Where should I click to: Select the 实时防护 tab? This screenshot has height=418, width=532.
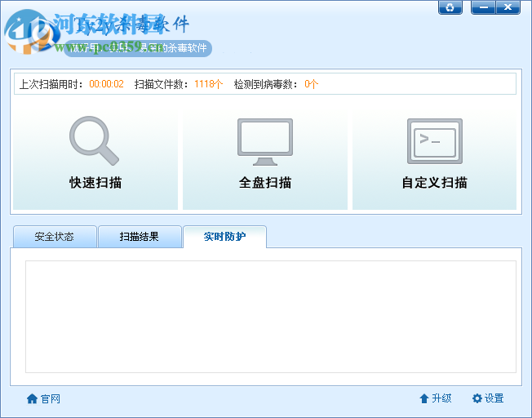224,237
